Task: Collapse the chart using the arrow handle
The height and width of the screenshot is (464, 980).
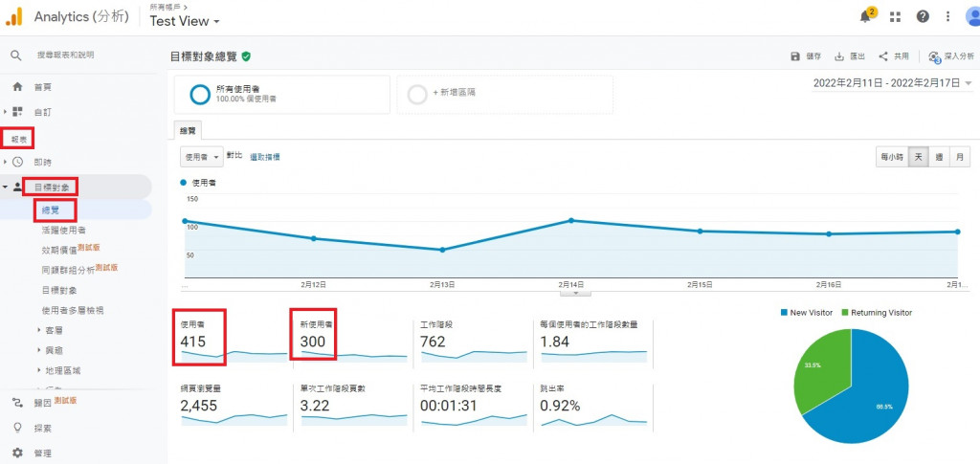Action: 576,292
